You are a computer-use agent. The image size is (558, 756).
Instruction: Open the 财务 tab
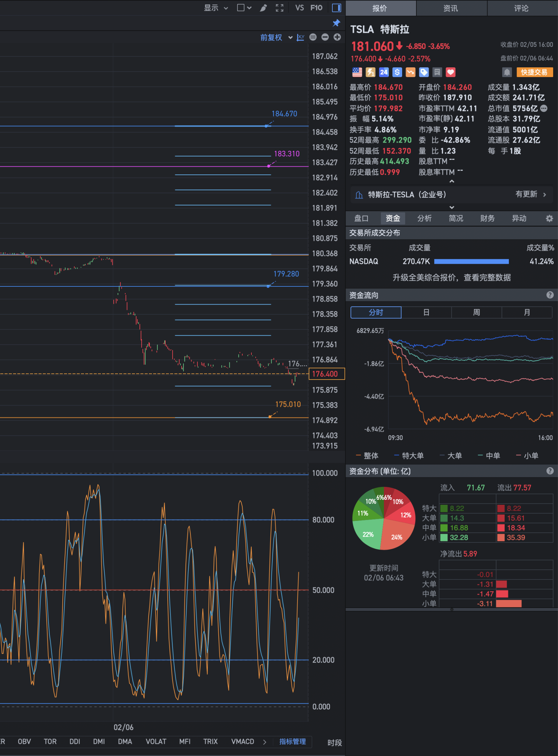(487, 218)
